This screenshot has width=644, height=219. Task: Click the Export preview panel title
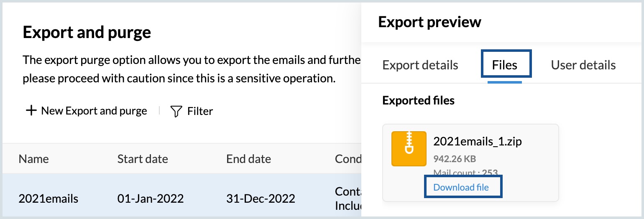click(x=429, y=22)
